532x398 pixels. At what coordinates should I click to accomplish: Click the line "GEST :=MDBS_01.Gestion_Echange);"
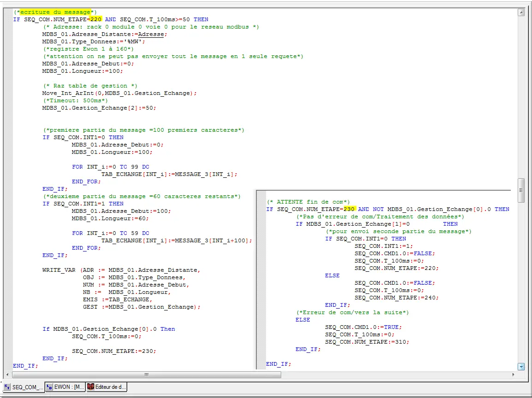(x=142, y=307)
